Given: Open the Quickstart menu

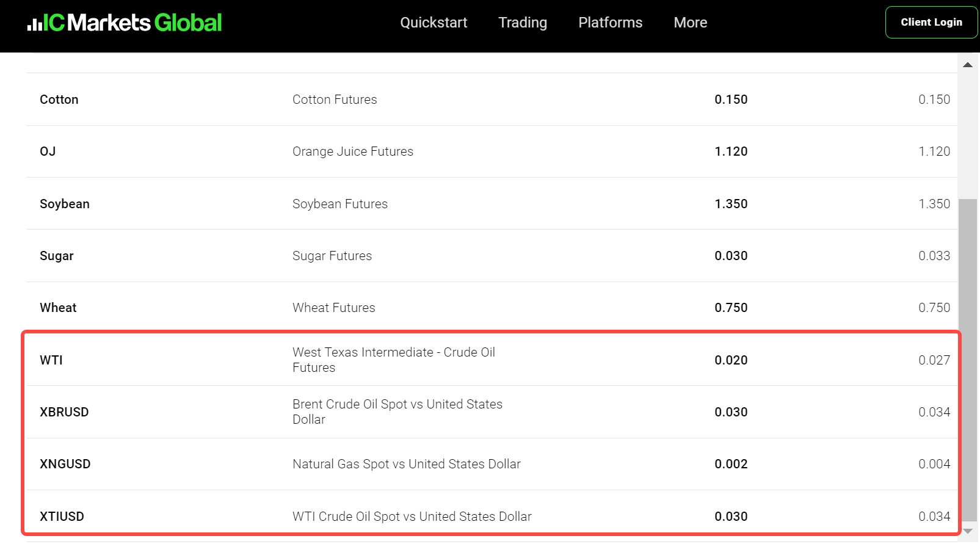Looking at the screenshot, I should pyautogui.click(x=434, y=23).
